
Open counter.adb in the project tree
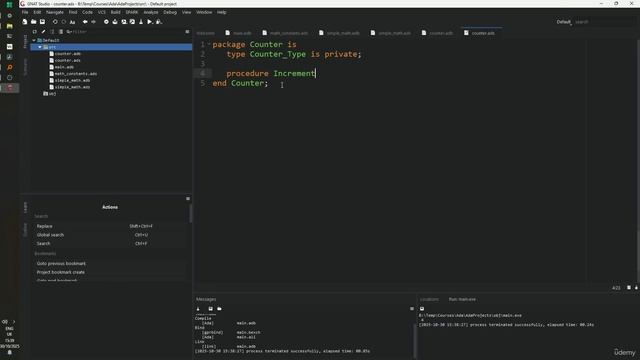[x=67, y=54]
